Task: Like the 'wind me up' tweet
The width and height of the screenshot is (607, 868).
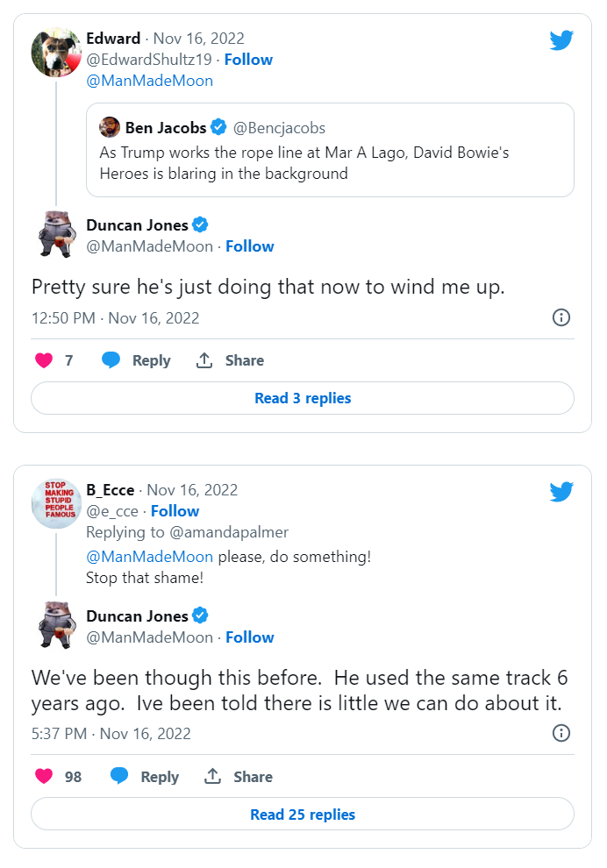Action: point(43,360)
